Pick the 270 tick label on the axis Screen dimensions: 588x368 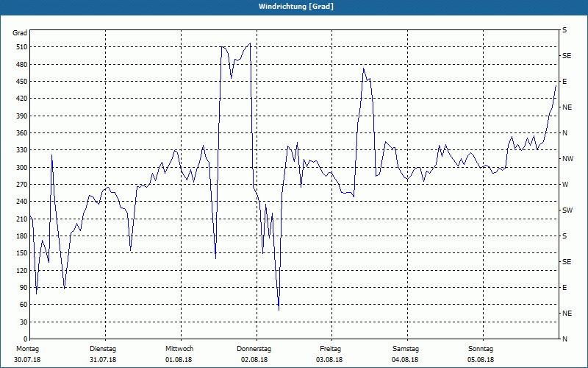(22, 185)
